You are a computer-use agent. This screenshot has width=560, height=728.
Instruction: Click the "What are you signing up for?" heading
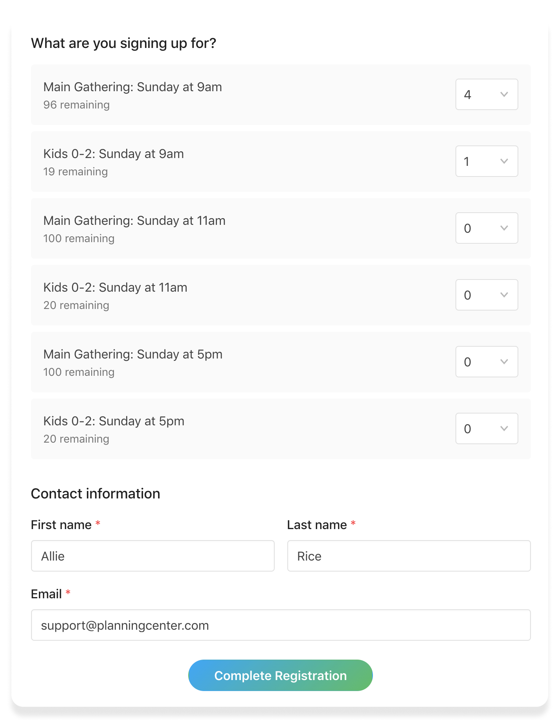[x=123, y=43]
